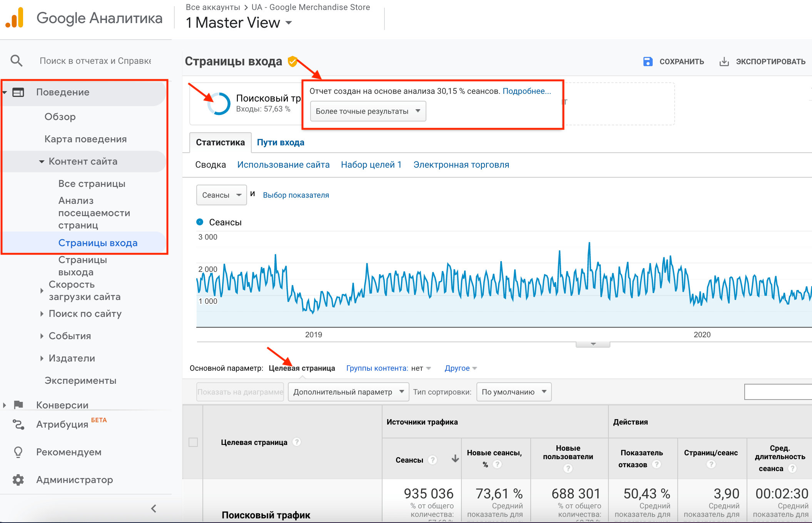This screenshot has width=812, height=523.
Task: Click the blue save disk icon
Action: [648, 62]
